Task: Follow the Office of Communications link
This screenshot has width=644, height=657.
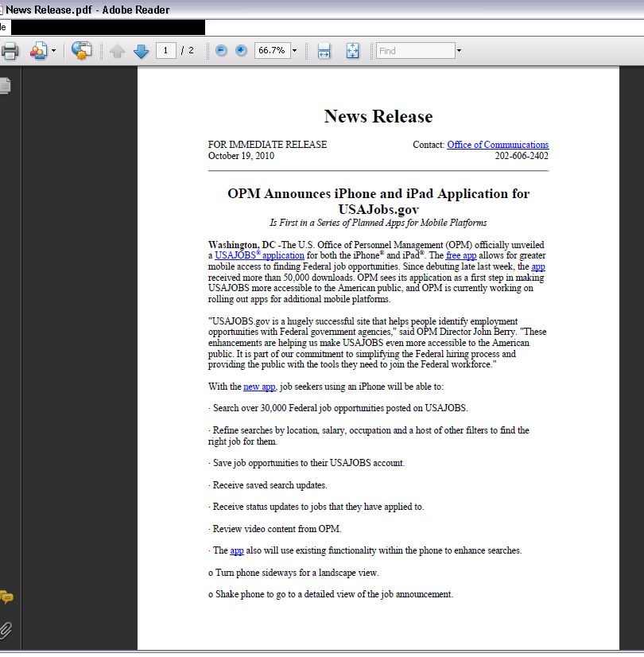Action: pyautogui.click(x=498, y=145)
